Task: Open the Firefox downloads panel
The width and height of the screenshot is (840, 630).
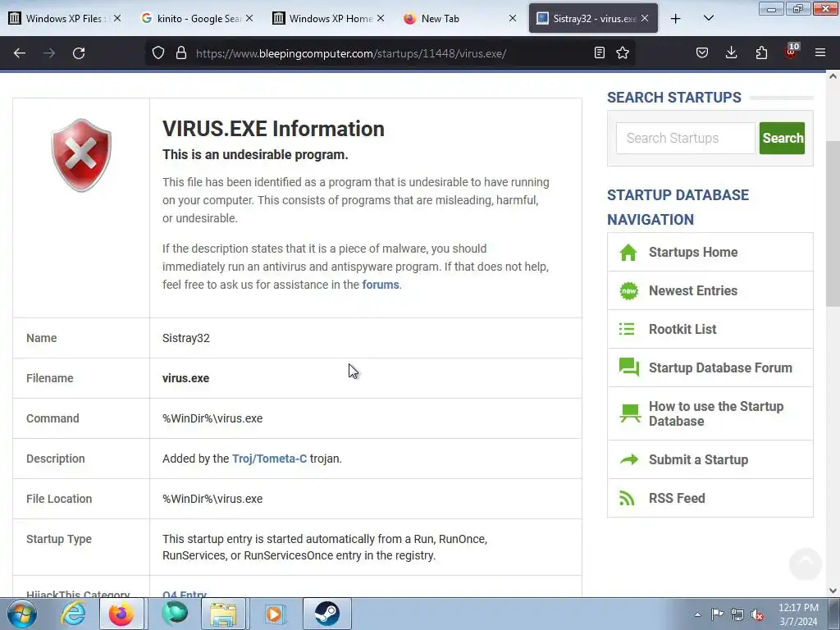Action: point(731,53)
